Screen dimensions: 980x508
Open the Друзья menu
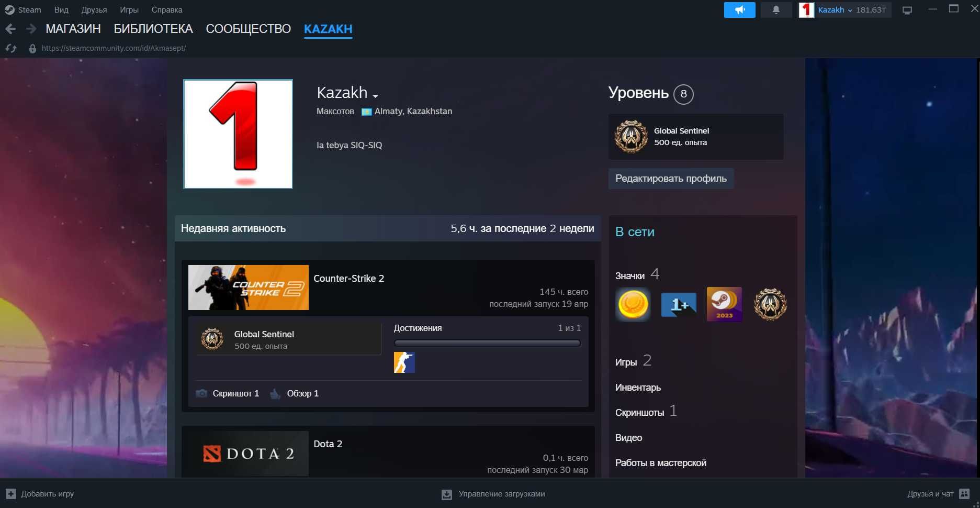tap(94, 10)
